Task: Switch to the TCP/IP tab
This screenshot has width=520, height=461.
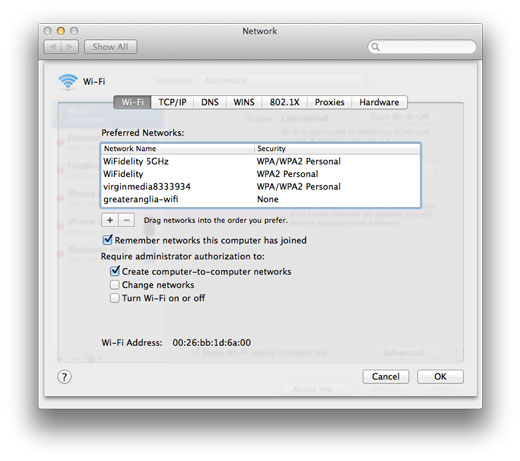Action: pos(172,102)
